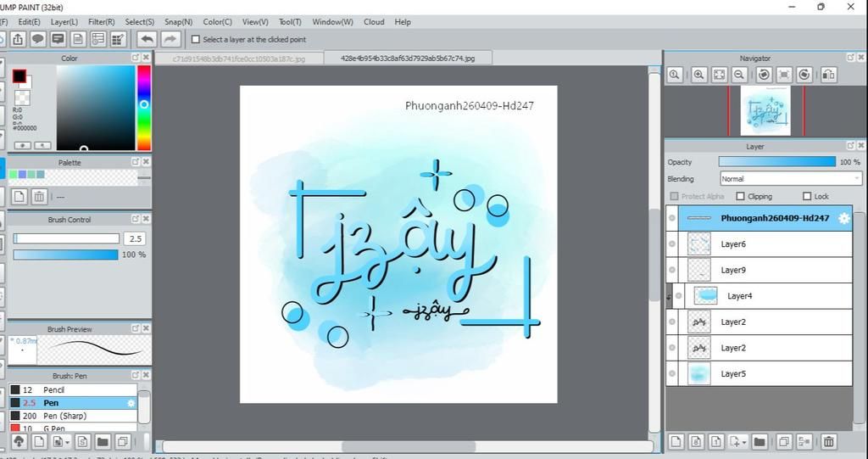
Task: Delete palette color with trash icon
Action: click(x=39, y=197)
